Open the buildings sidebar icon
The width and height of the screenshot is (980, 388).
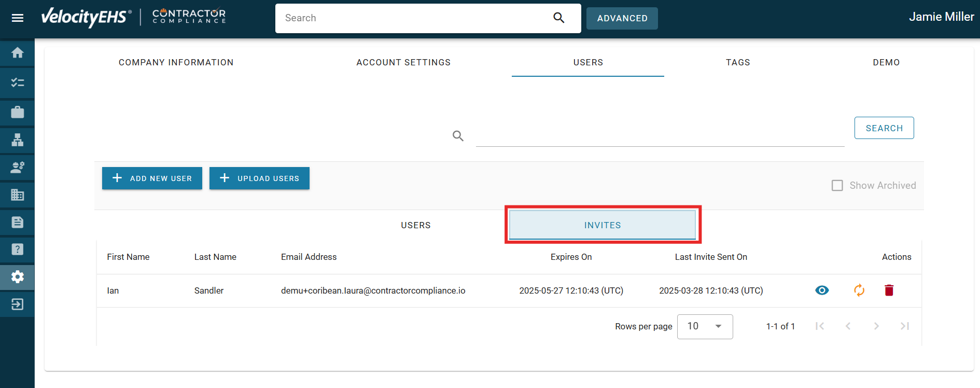pos(18,195)
